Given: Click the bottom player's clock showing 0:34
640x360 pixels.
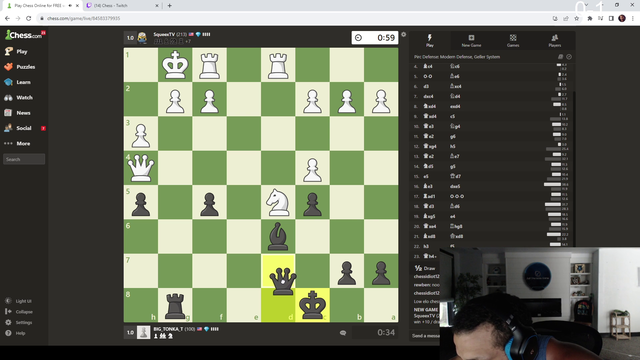Looking at the screenshot, I should (x=375, y=332).
